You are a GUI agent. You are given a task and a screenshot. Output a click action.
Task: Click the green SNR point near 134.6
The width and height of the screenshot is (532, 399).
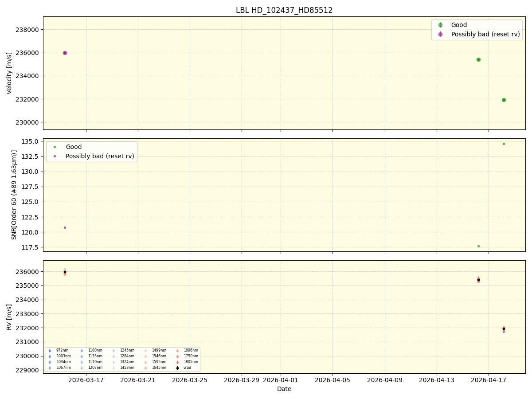[x=504, y=144]
